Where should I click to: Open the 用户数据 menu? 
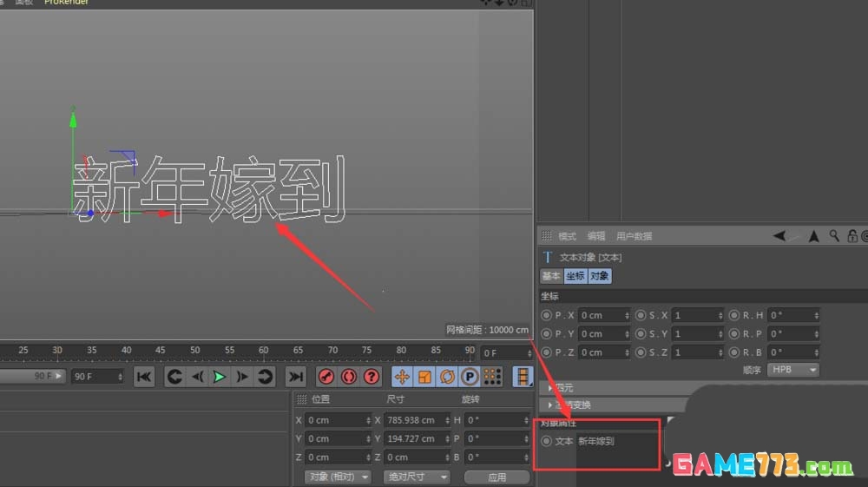pos(634,236)
